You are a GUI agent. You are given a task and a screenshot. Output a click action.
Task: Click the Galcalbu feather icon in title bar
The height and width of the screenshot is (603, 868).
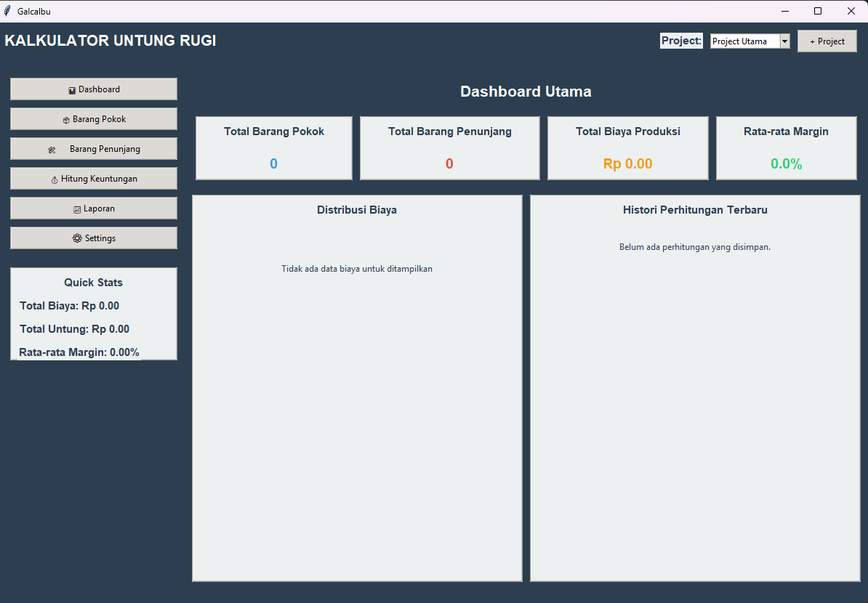[x=7, y=10]
